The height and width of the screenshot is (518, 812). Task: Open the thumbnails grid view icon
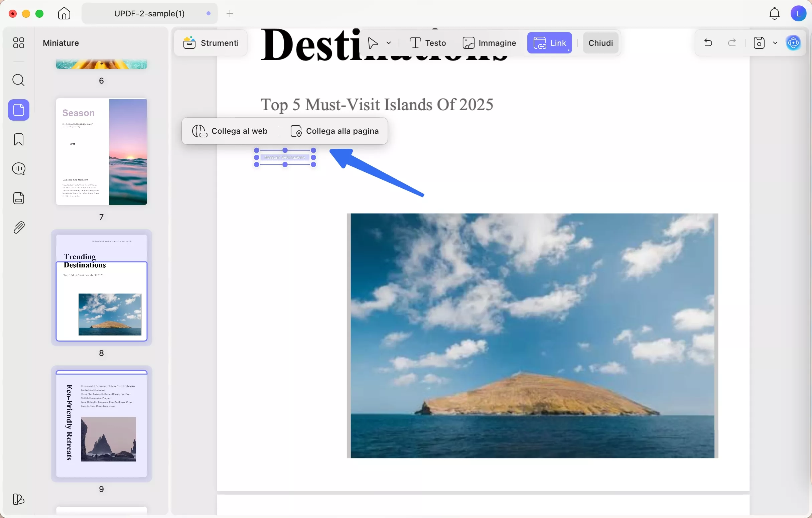click(x=19, y=43)
